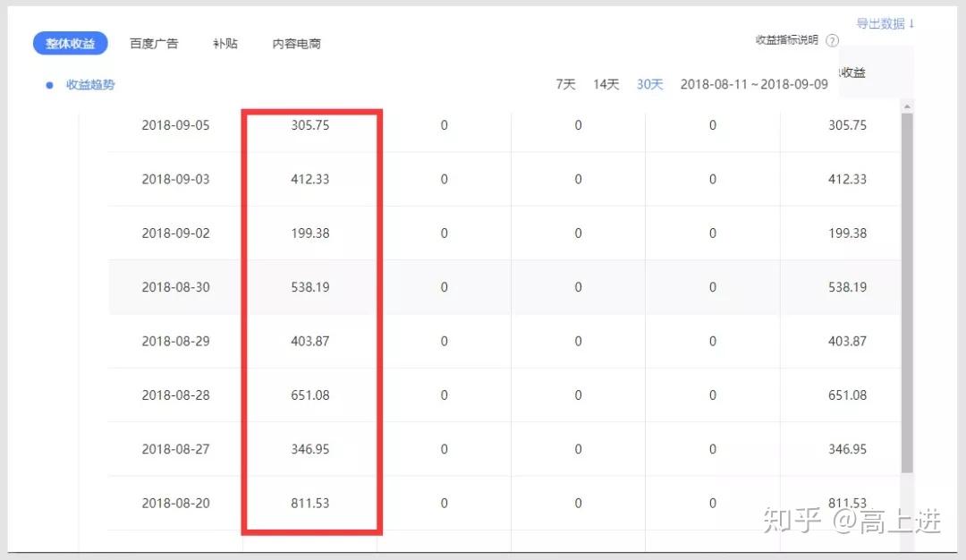Click the last-column 305.75 total of 2018-09-05

pyautogui.click(x=847, y=125)
